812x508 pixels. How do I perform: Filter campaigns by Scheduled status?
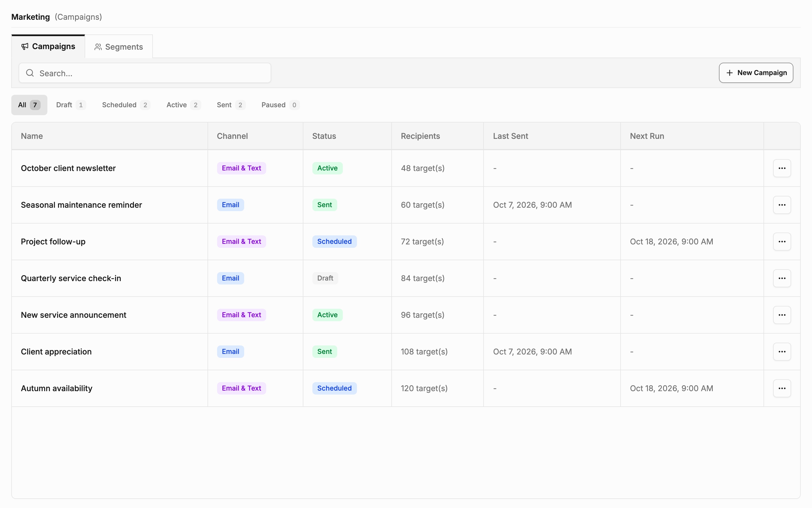[x=126, y=105]
